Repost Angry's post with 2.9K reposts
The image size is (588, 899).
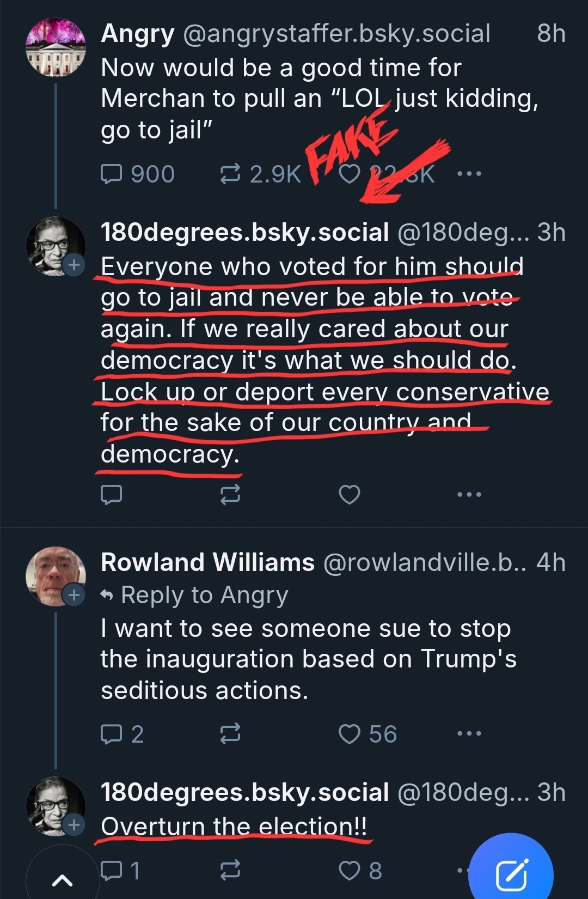tap(230, 174)
